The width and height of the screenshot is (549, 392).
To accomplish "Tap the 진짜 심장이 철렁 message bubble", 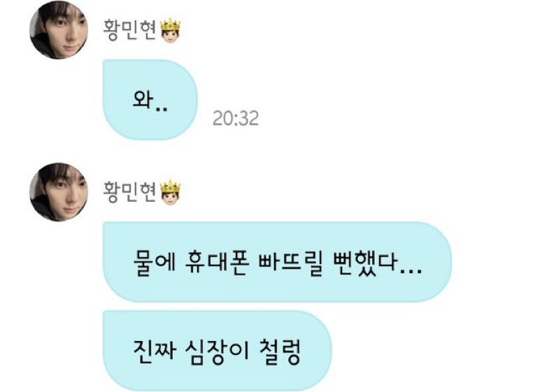I will [x=217, y=351].
